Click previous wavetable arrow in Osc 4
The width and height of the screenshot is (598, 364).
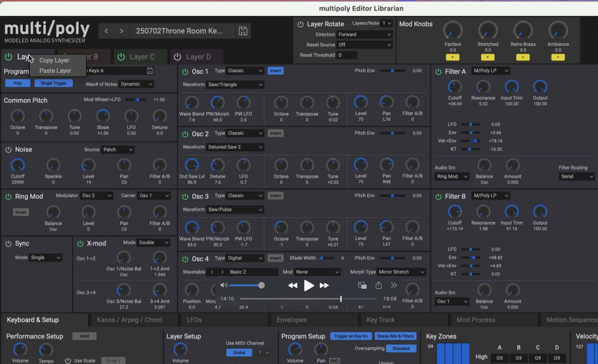tap(212, 272)
